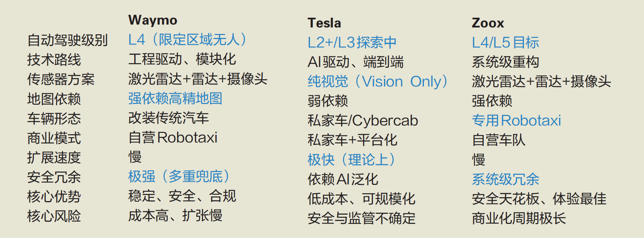Click the blue 专用Robotaxi link
Viewport: 644px width, 238px height.
pos(516,121)
